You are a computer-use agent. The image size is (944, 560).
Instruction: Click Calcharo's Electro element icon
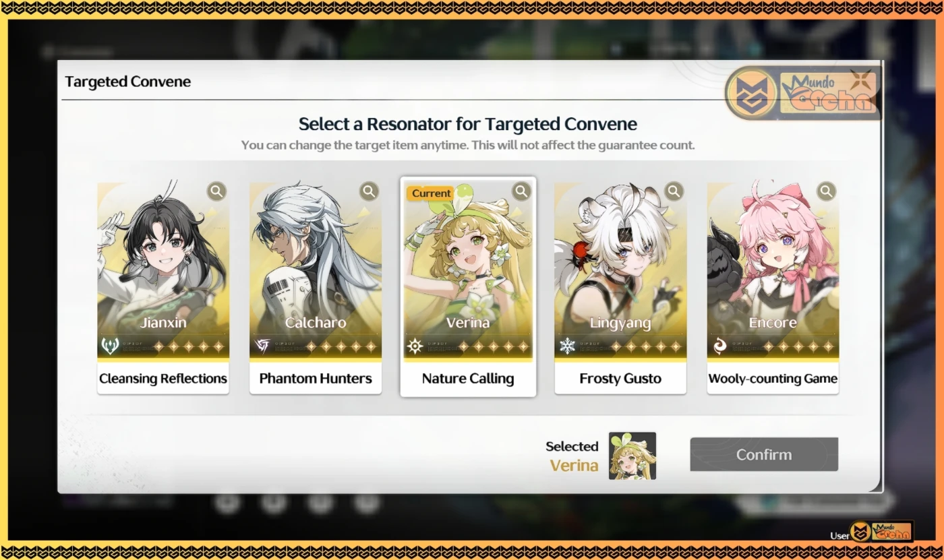coord(262,346)
